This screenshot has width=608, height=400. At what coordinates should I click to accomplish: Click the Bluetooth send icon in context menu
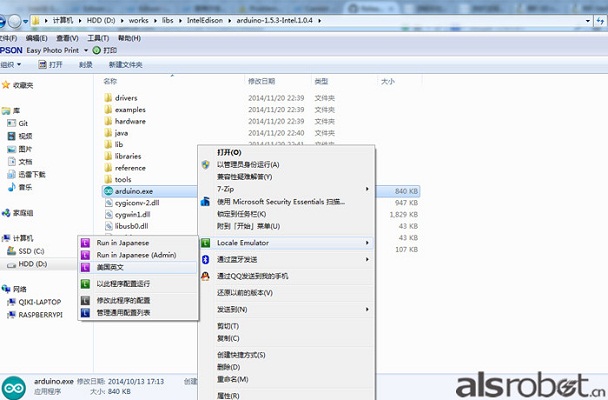pos(205,259)
